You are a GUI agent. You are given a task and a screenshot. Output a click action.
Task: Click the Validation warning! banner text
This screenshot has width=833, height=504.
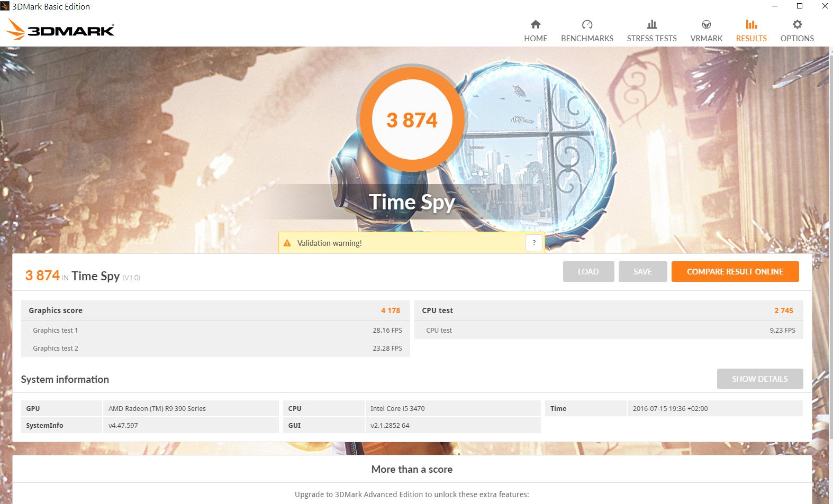coord(329,243)
